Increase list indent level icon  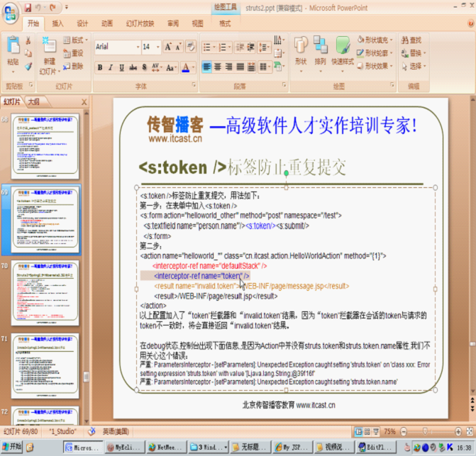[250, 48]
